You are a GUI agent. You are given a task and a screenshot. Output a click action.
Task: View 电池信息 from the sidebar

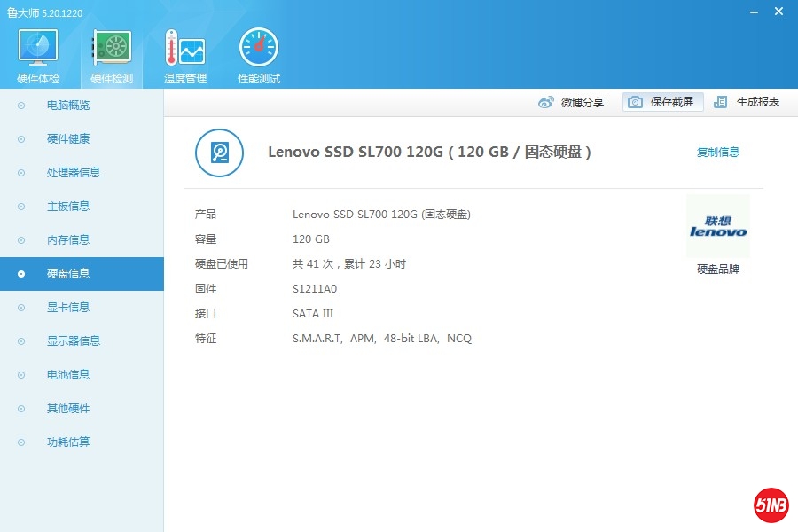coord(68,375)
